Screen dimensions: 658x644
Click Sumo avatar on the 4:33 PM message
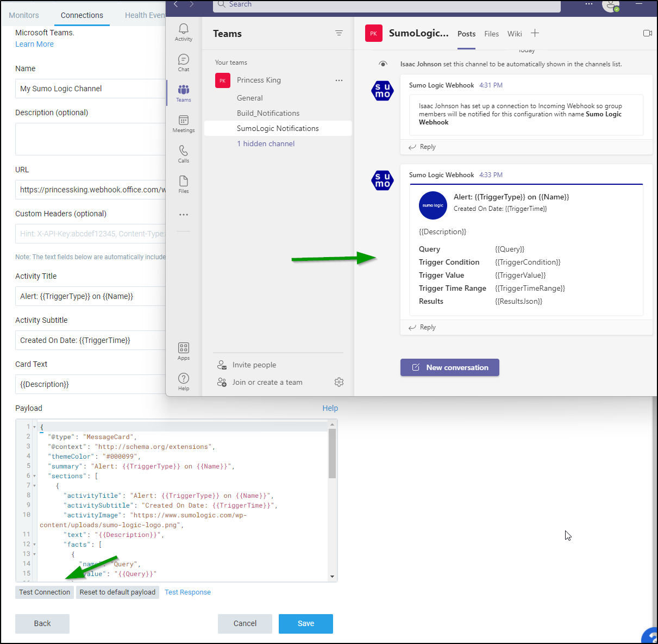[x=383, y=180]
